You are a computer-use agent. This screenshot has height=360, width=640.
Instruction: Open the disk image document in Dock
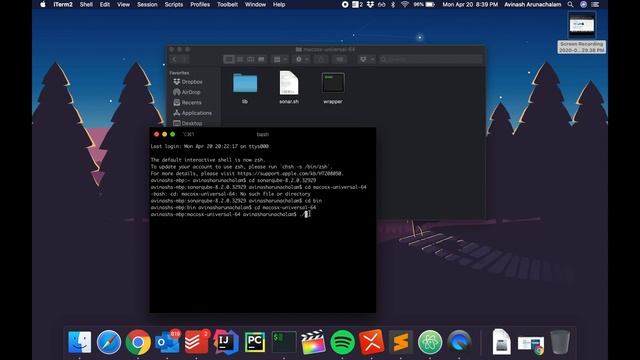pyautogui.click(x=501, y=342)
